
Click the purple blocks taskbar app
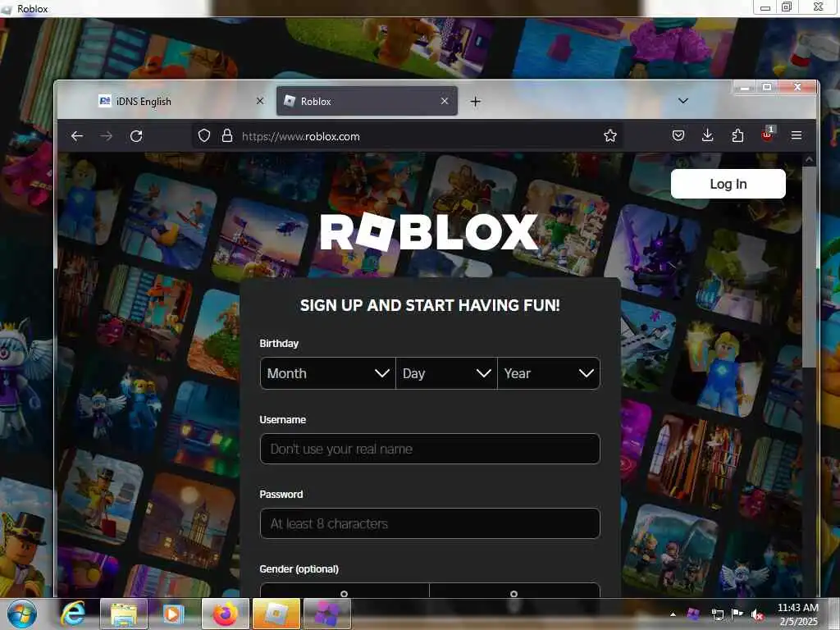pos(327,614)
